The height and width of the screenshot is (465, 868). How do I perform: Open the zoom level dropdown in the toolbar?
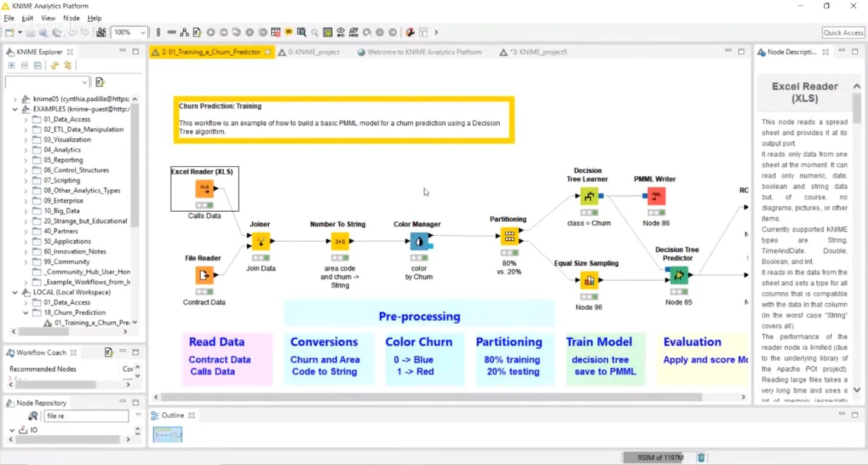click(x=142, y=32)
